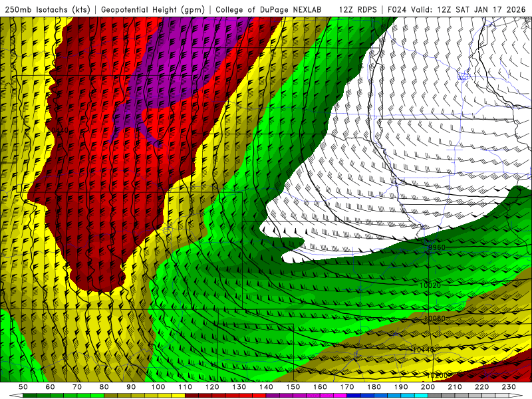Click the 110 value on the color scale

point(185,387)
